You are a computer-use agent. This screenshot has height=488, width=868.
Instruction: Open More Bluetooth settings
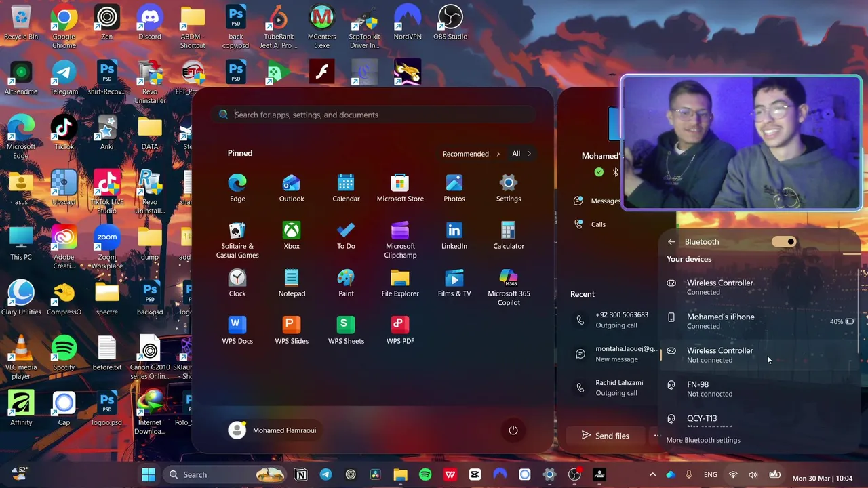coord(703,440)
